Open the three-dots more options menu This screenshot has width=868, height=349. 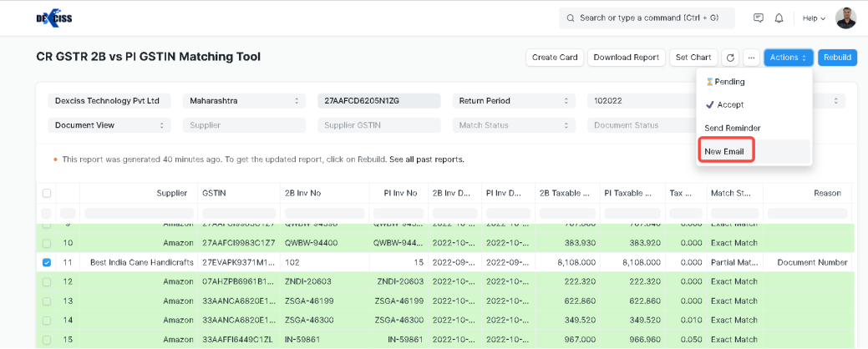coord(751,58)
